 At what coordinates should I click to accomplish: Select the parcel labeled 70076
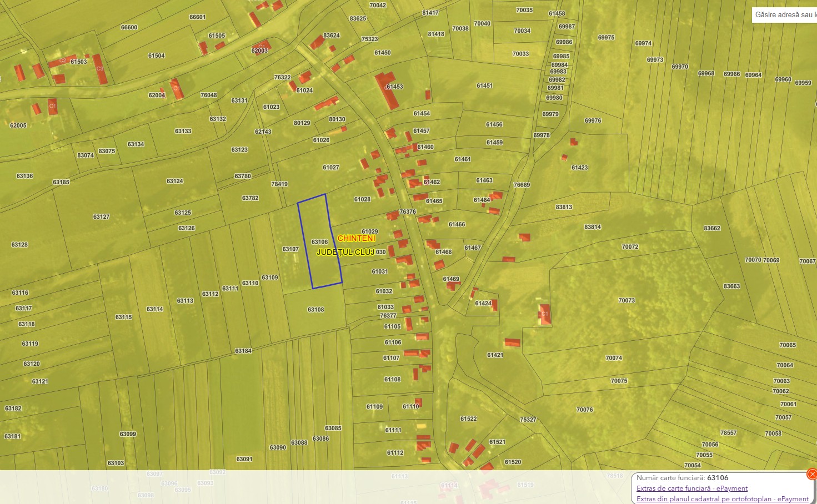(584, 410)
